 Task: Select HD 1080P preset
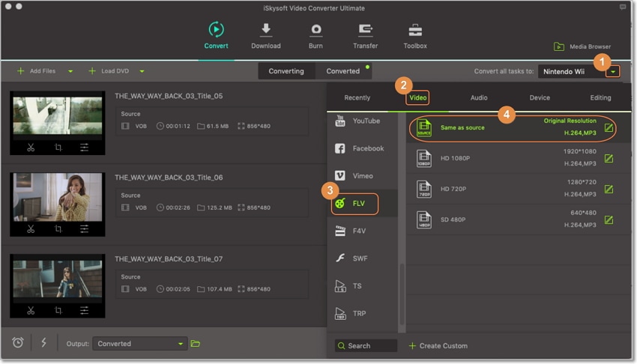tap(518, 158)
